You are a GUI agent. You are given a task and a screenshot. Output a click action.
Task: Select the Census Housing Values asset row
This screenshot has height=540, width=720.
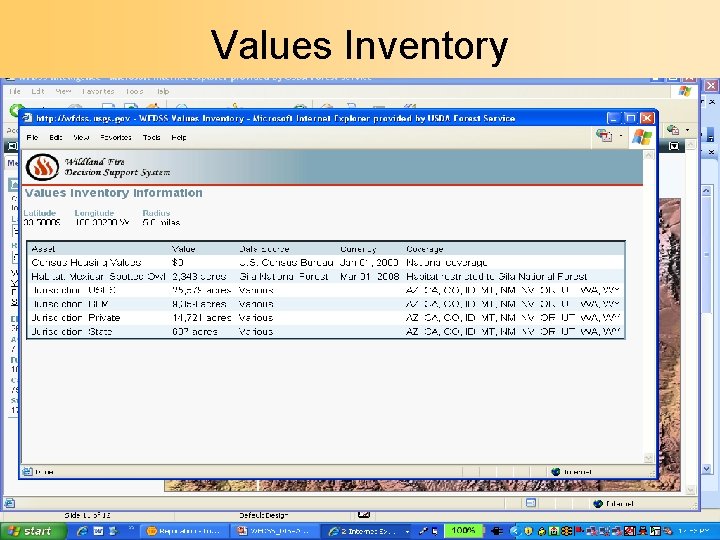(326, 263)
